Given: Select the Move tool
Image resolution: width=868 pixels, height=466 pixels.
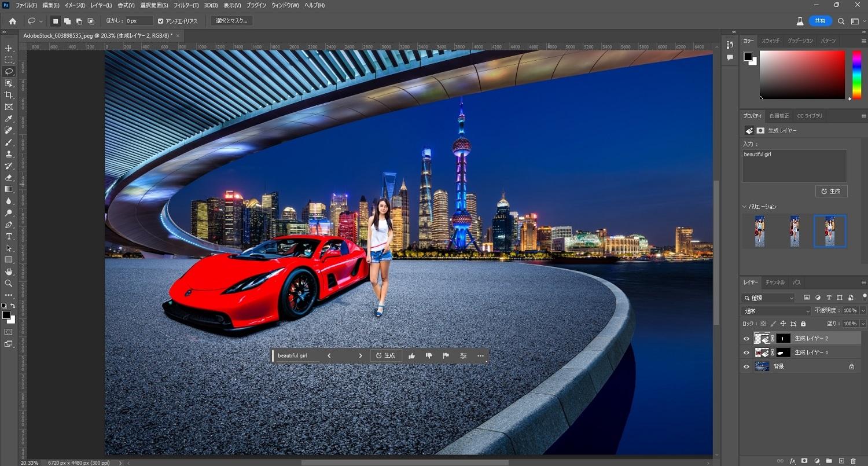Looking at the screenshot, I should [x=9, y=48].
